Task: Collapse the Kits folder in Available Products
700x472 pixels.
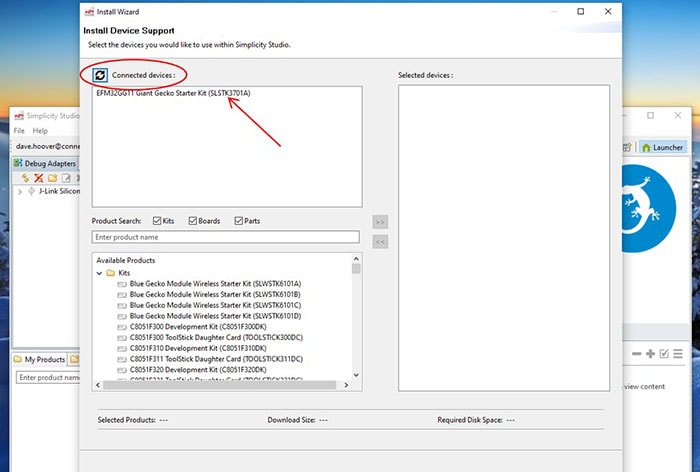Action: (x=99, y=272)
